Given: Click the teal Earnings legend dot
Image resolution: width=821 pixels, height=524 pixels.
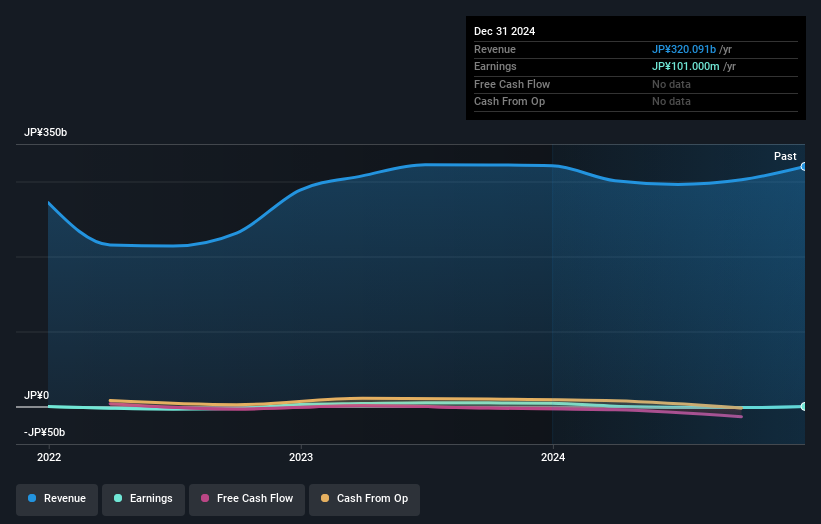Looking at the screenshot, I should [x=118, y=498].
